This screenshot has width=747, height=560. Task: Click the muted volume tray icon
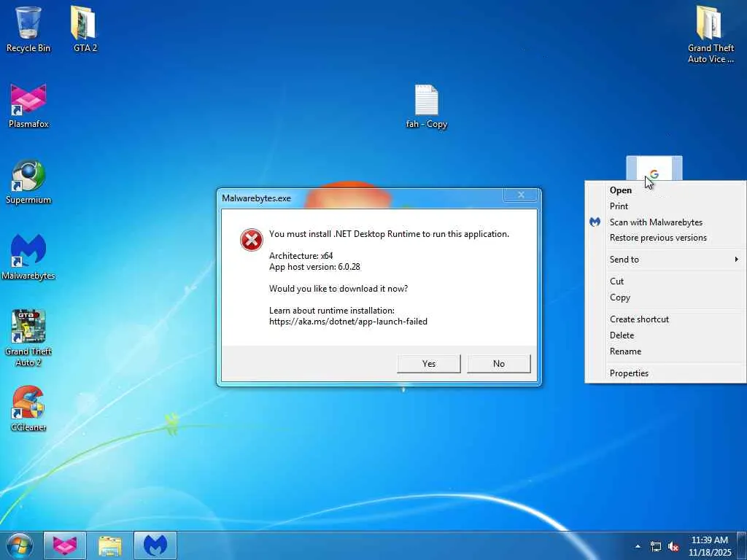coord(673,546)
